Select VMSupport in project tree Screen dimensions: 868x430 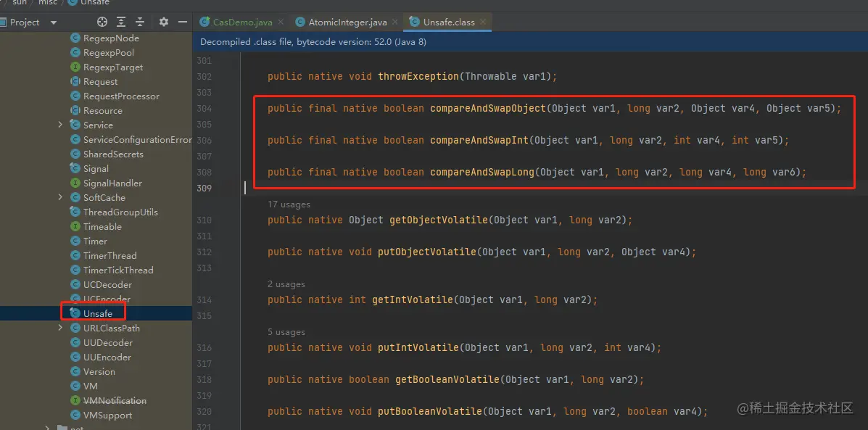pos(107,415)
